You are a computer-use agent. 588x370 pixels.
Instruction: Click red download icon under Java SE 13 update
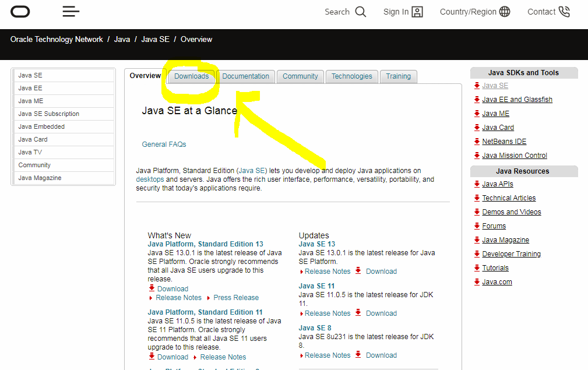click(x=358, y=271)
